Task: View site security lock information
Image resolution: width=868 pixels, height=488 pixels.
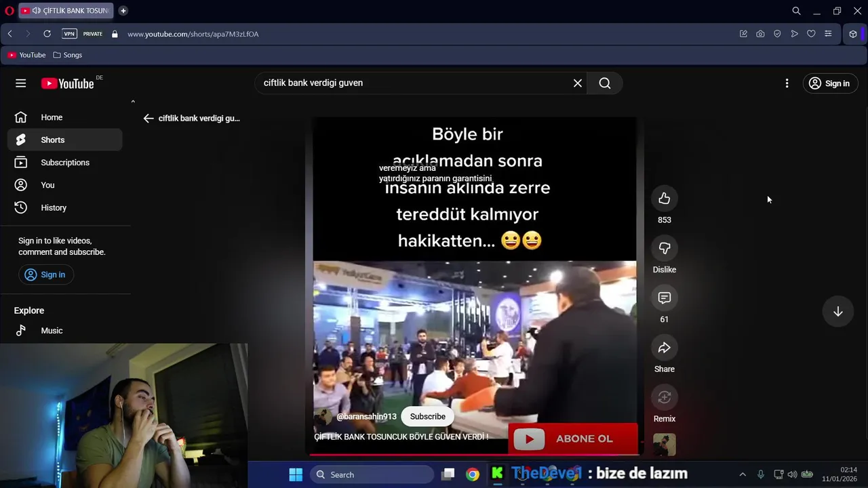Action: (115, 34)
